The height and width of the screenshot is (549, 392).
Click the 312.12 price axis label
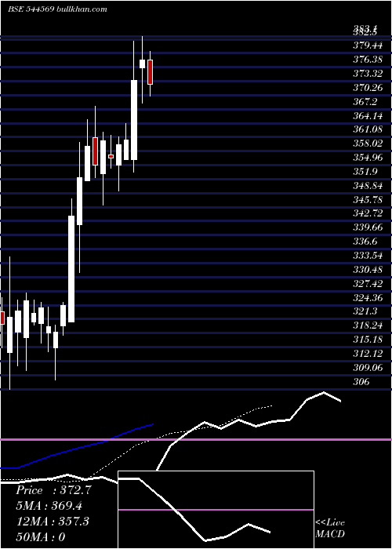(x=368, y=354)
